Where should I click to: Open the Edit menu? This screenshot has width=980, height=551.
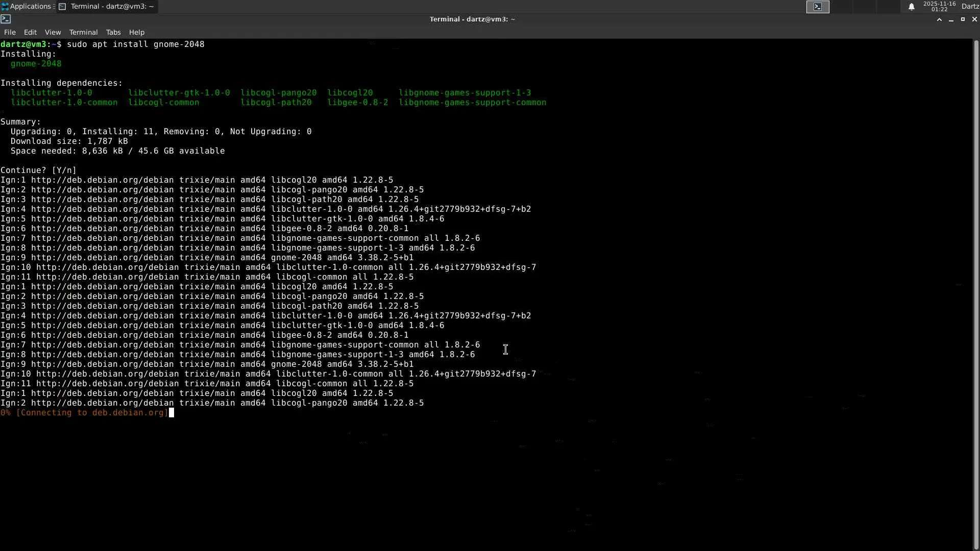[30, 32]
